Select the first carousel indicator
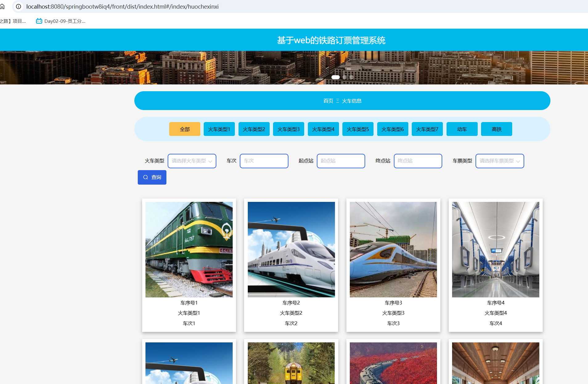This screenshot has width=588, height=384. pyautogui.click(x=336, y=77)
